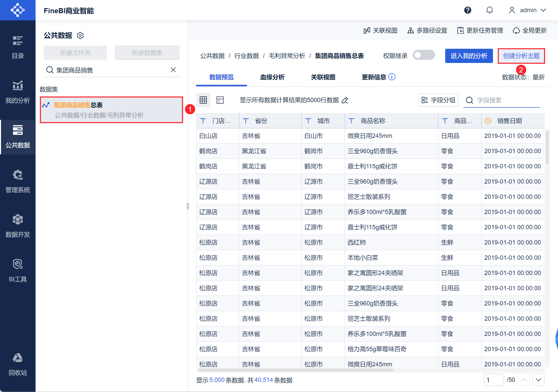Select the layout structure view icon
The image size is (558, 392).
tap(220, 100)
